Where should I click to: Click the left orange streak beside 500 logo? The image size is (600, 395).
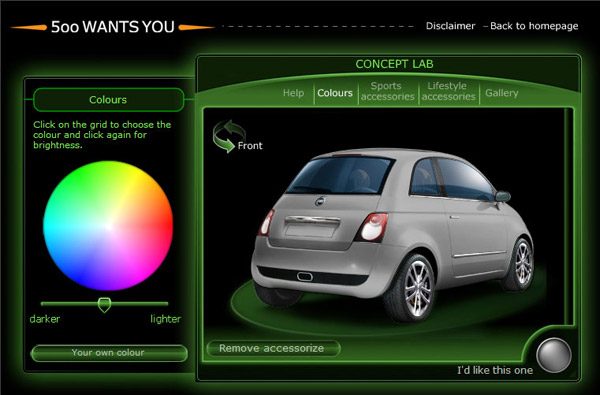pos(29,27)
